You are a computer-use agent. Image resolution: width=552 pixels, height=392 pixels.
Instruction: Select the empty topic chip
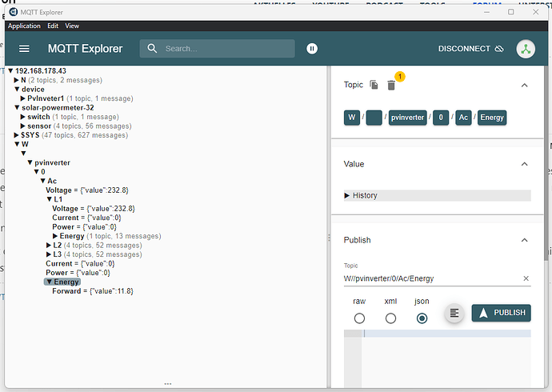[374, 118]
